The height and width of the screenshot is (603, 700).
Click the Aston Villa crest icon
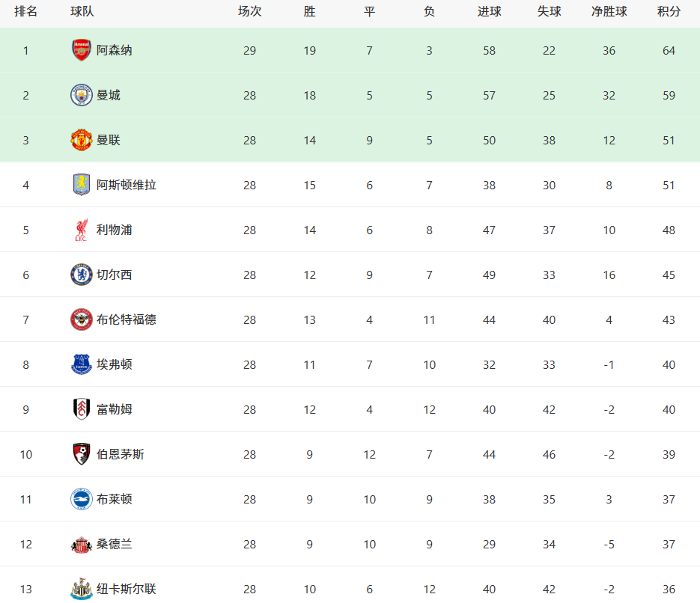pos(81,186)
